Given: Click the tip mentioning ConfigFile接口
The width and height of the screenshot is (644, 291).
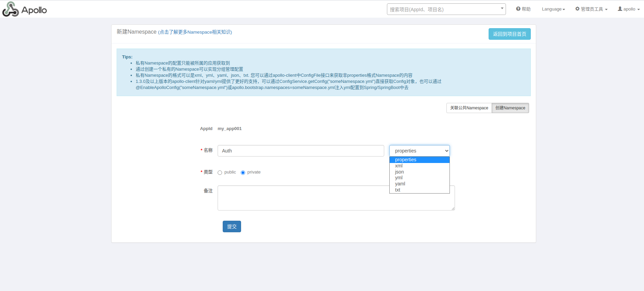Looking at the screenshot, I should coord(274,75).
